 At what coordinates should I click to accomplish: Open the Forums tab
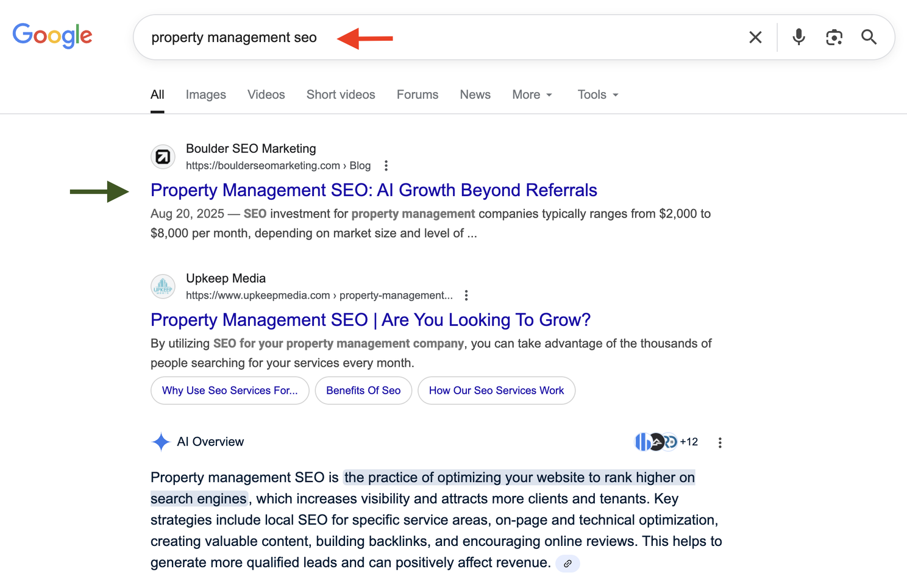pyautogui.click(x=417, y=95)
